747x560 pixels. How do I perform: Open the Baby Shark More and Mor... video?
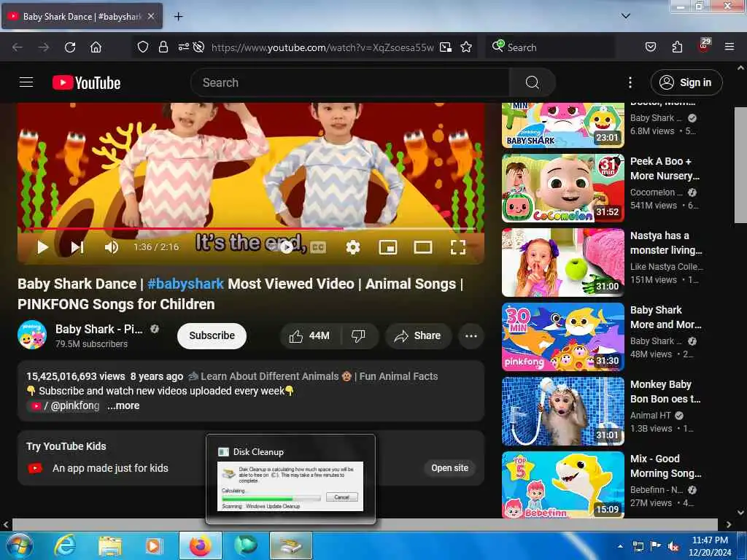point(563,337)
